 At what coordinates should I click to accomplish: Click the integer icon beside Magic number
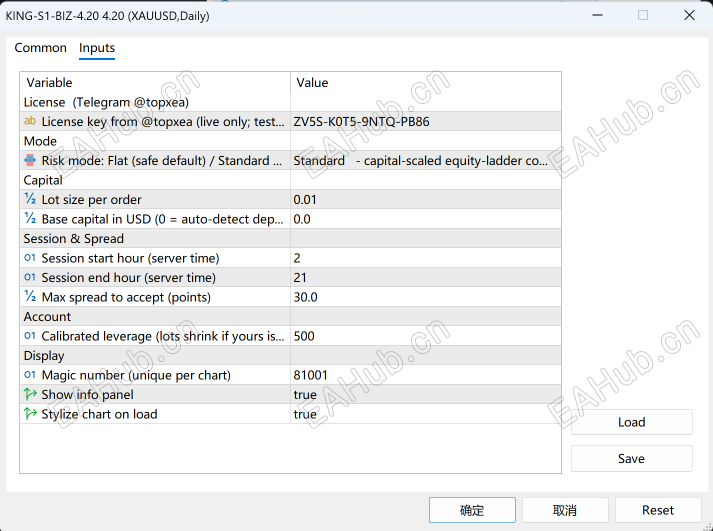point(30,375)
